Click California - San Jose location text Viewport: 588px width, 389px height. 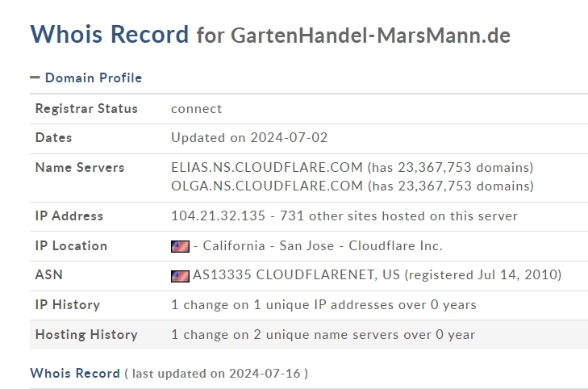(x=269, y=245)
